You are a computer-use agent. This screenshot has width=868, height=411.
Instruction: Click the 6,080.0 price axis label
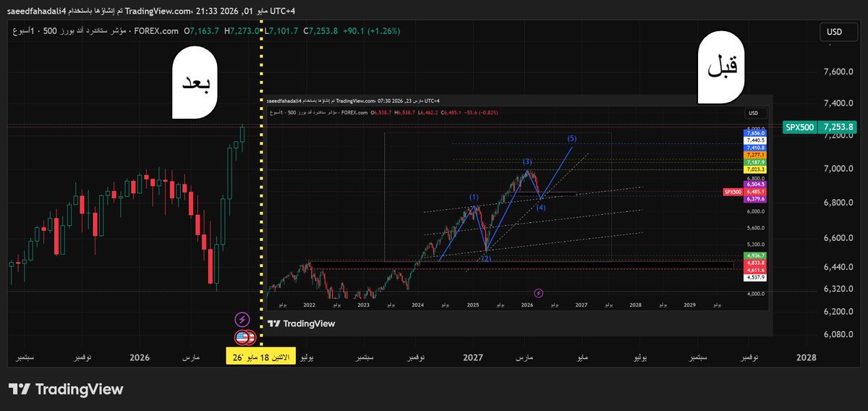click(x=838, y=334)
